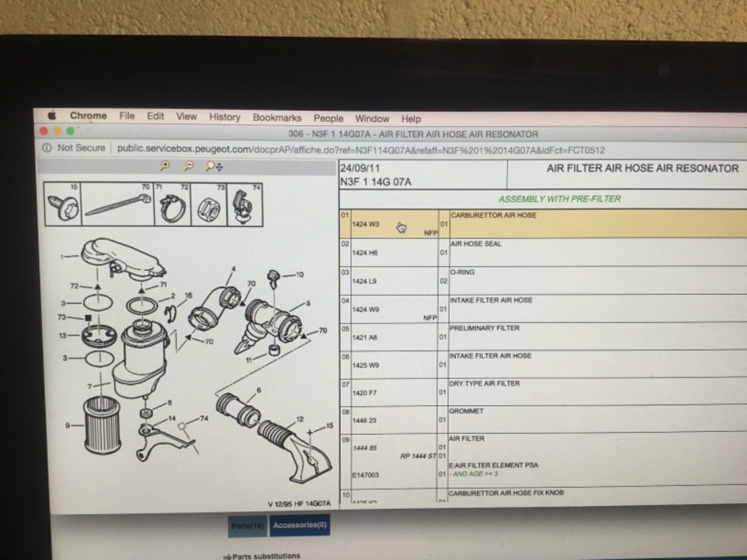
Task: Select the clip thumbnail numbered 74
Action: (x=245, y=205)
